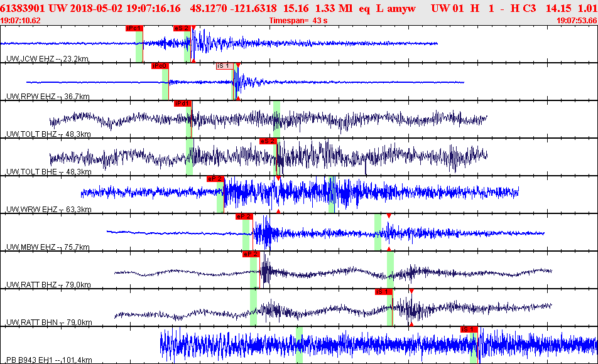
Task: Click station label UW.MBW EHZ 75.7km
Action: 48,247
